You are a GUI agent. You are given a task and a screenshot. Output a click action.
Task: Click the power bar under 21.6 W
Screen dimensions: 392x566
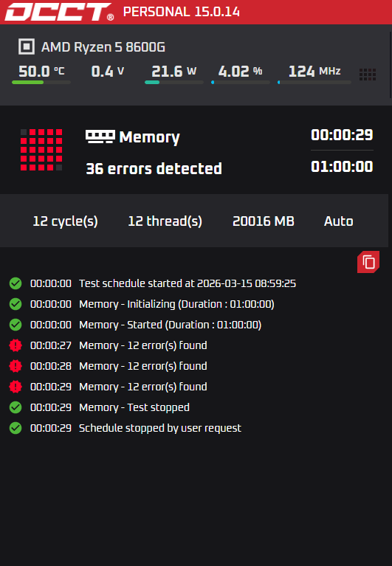[x=174, y=83]
